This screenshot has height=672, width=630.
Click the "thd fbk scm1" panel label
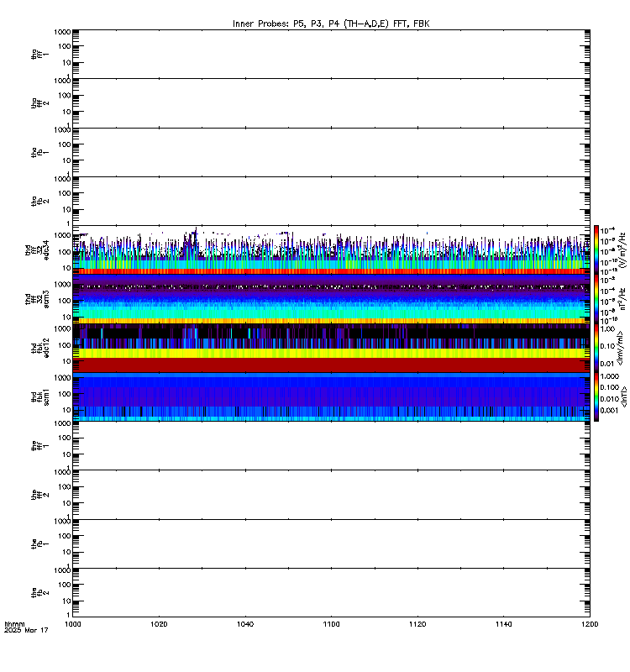click(39, 396)
